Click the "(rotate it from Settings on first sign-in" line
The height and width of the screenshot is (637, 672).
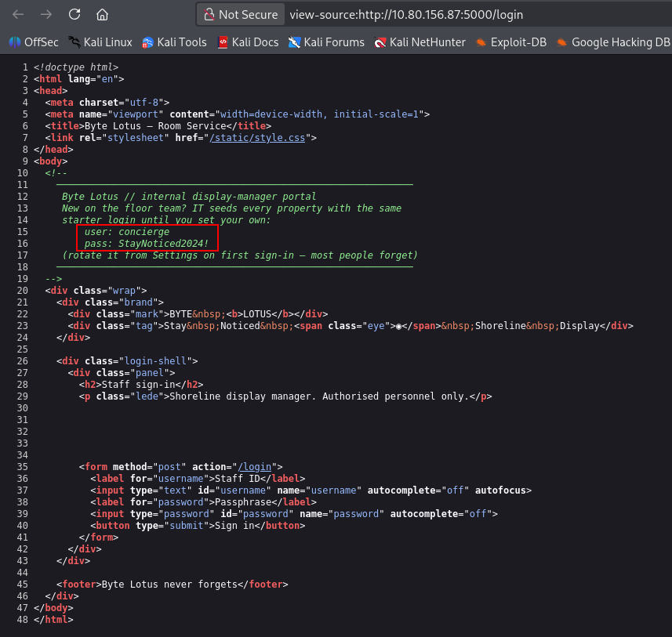tap(240, 255)
